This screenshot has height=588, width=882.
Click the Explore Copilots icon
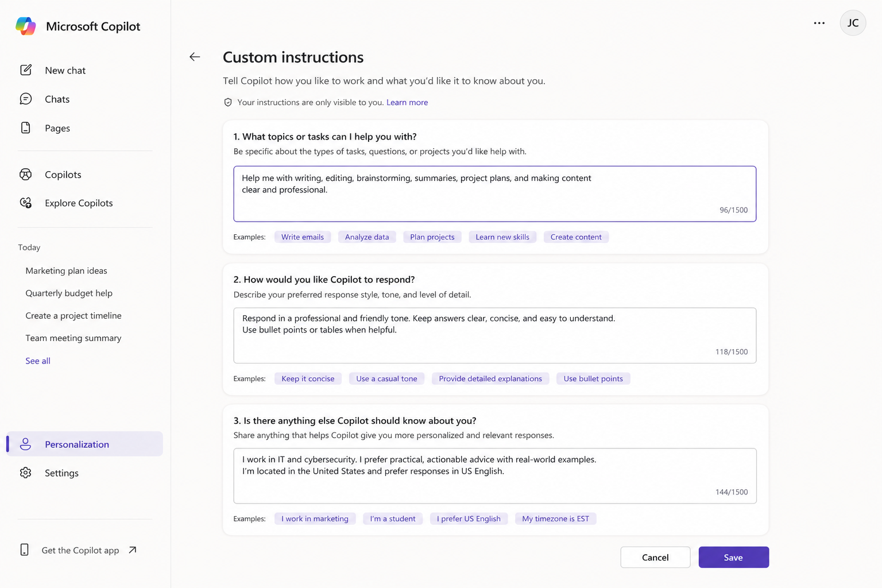tap(26, 203)
